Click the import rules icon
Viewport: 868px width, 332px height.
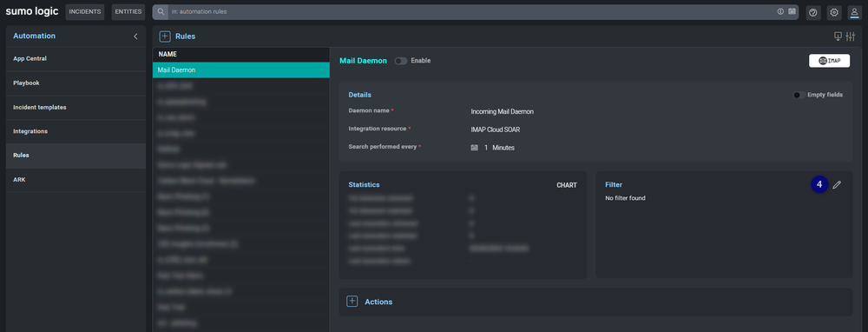click(838, 37)
